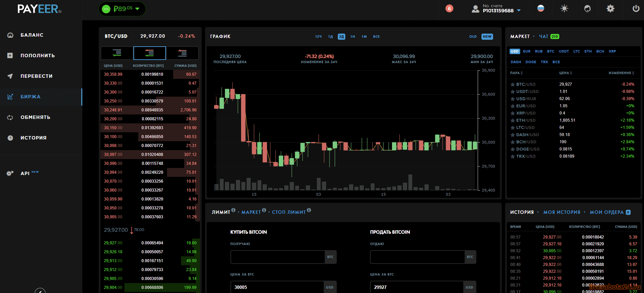Favorite the BTC/USD pair star
644x293 pixels.
pyautogui.click(x=513, y=84)
